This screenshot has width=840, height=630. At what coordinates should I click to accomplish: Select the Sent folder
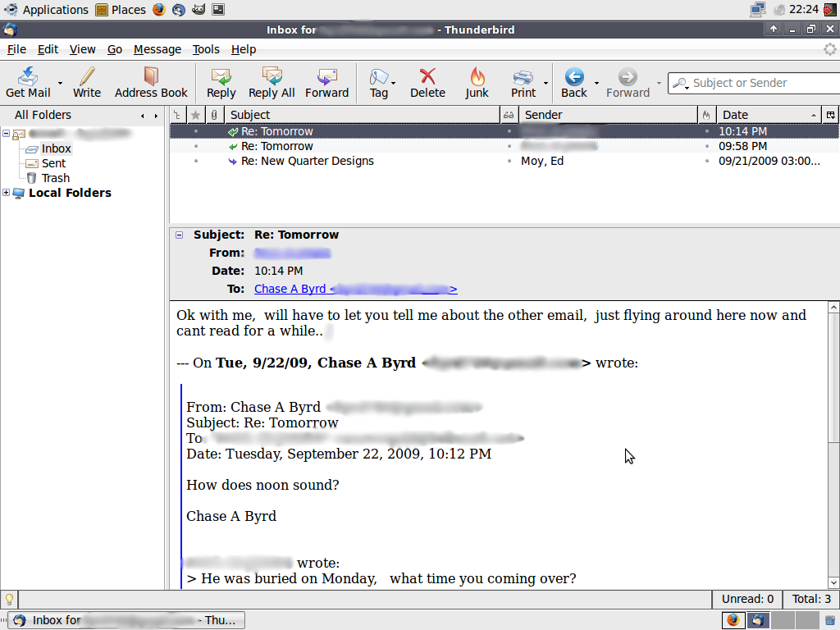pos(53,163)
